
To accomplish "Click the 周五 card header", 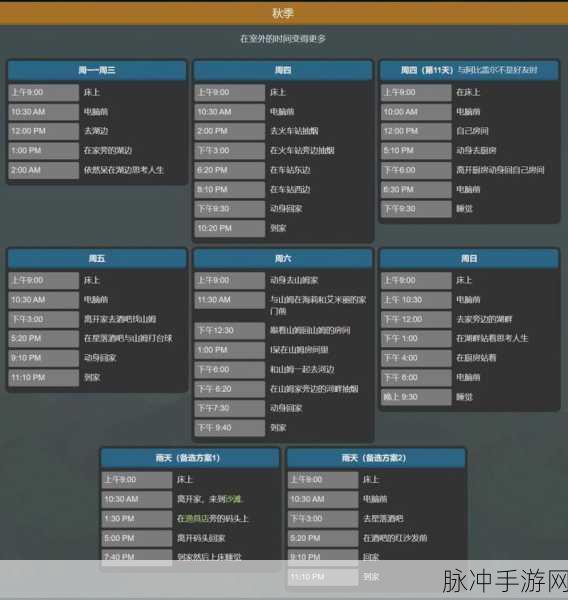I will coord(97,259).
